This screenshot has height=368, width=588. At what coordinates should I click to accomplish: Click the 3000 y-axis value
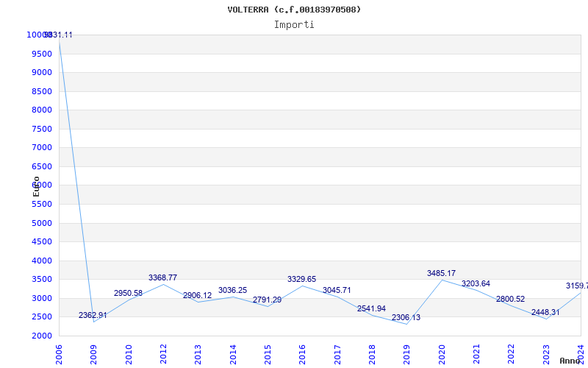tap(42, 298)
